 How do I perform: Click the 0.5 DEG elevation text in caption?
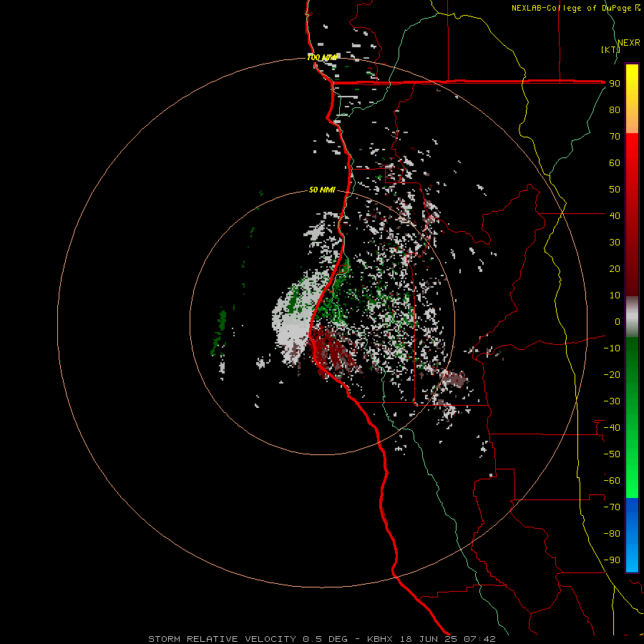click(326, 639)
